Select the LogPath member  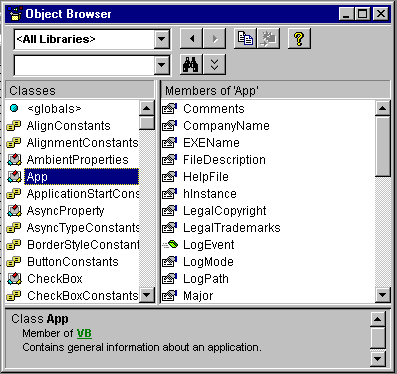tap(206, 279)
